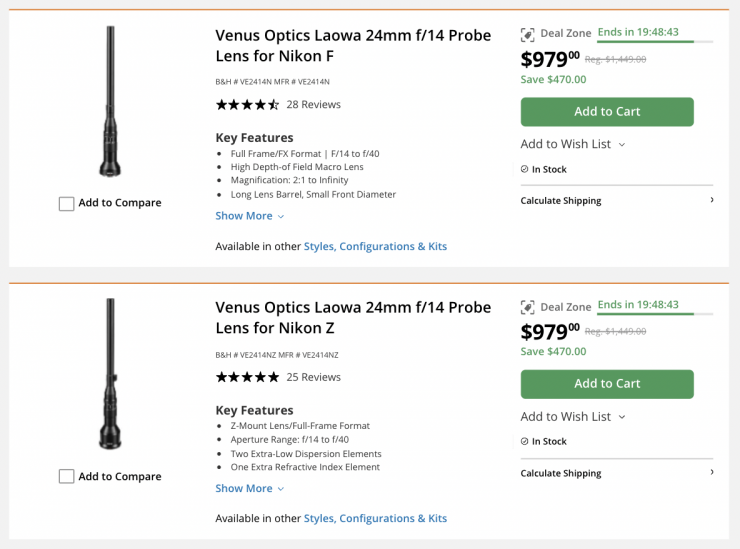Open Styles, Configurations & Kits for Nikon F
The height and width of the screenshot is (549, 740).
click(375, 246)
